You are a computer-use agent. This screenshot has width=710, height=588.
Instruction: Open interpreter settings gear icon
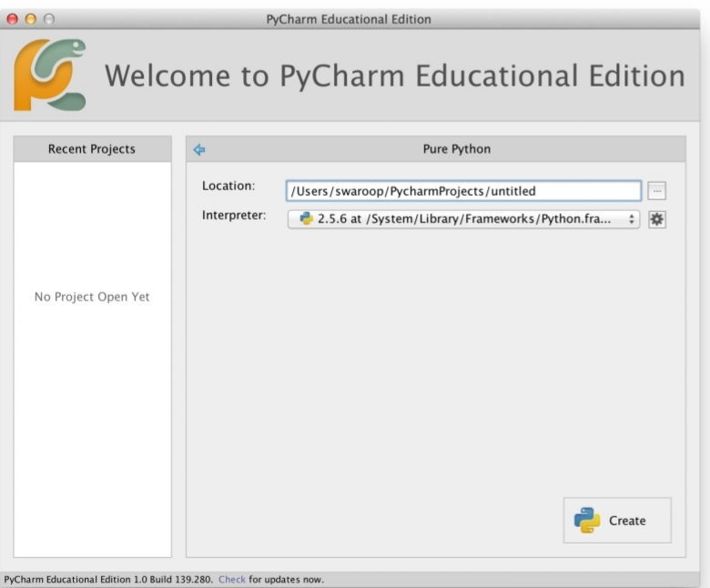click(x=656, y=219)
